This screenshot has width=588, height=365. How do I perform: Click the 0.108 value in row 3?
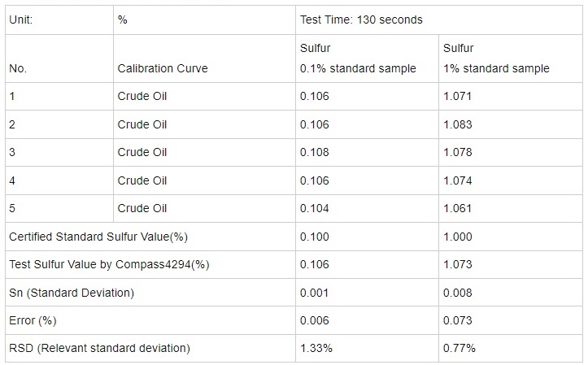click(x=315, y=152)
